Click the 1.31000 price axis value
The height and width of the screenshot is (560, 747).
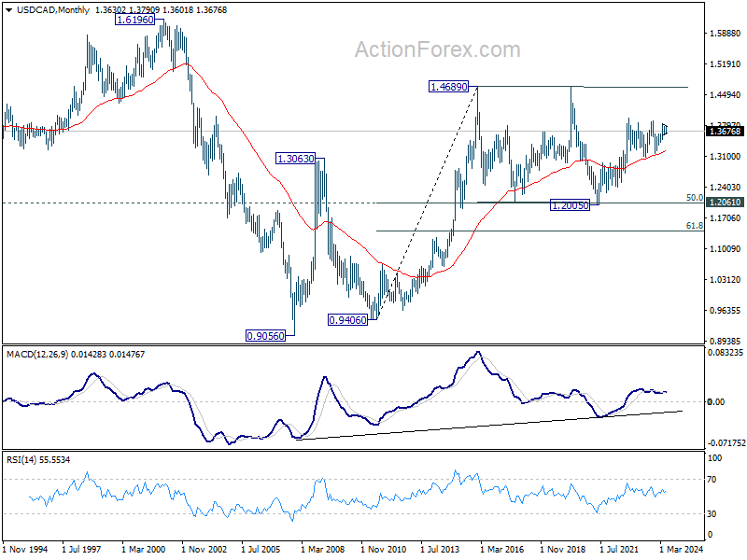point(726,156)
